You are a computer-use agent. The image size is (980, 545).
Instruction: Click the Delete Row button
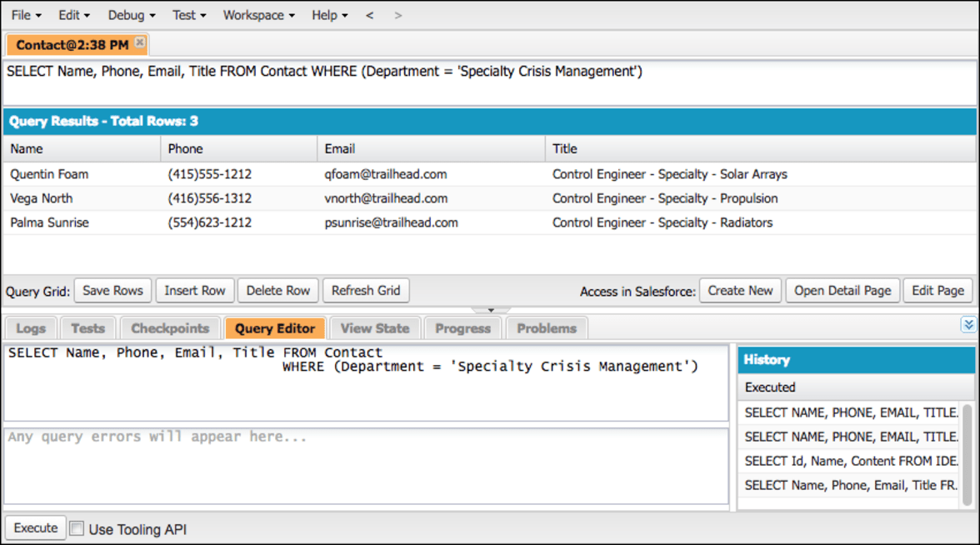pyautogui.click(x=278, y=291)
